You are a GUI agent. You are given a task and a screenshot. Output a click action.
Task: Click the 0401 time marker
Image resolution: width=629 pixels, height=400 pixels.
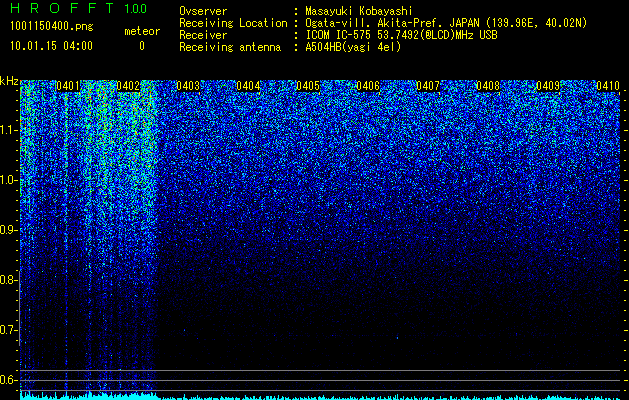(x=68, y=86)
